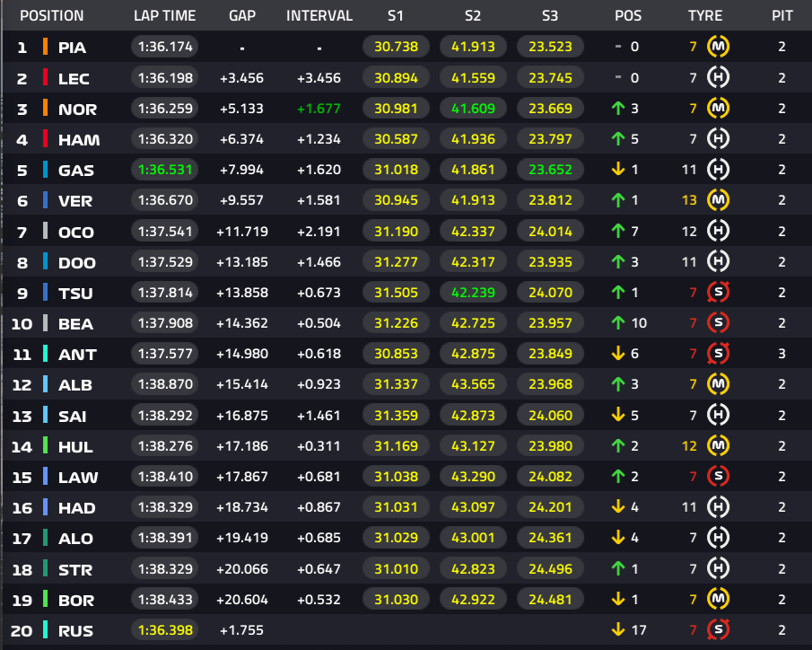The height and width of the screenshot is (650, 812).
Task: Select the TYRE column header
Action: (x=705, y=15)
